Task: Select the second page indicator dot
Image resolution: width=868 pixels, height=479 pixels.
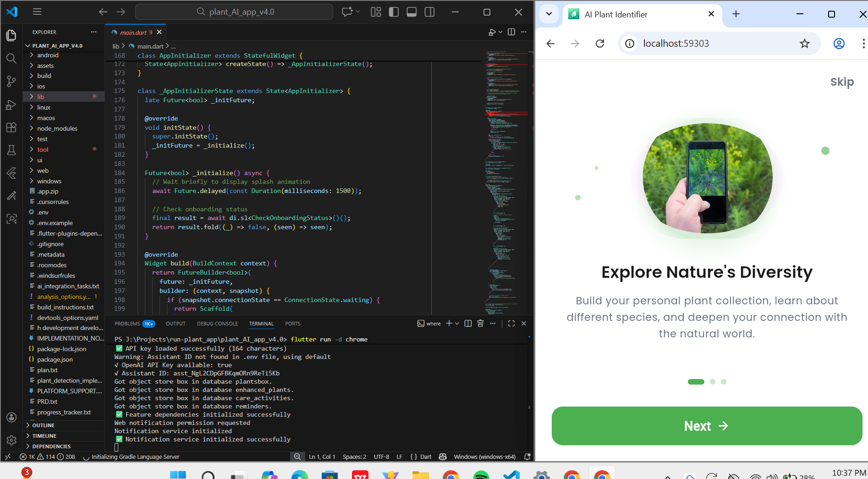Action: [713, 381]
